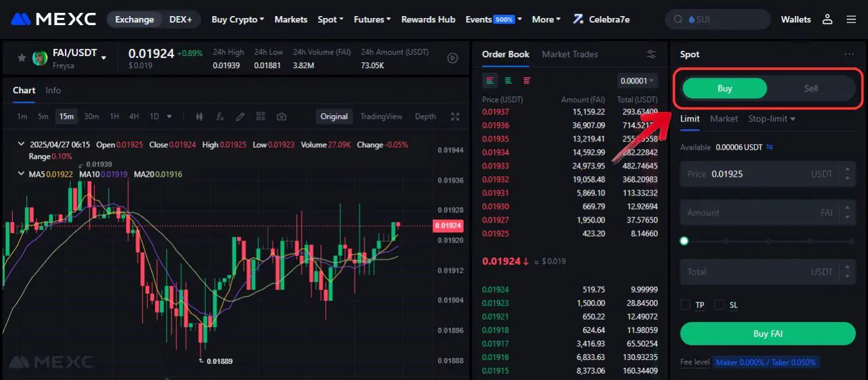Show asks-only order book view

(x=527, y=80)
